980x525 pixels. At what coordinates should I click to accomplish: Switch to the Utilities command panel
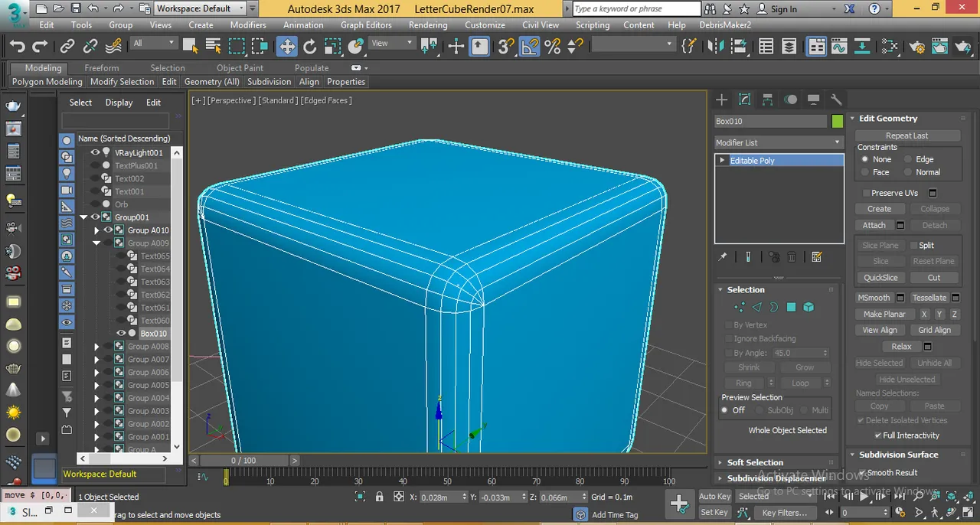tap(836, 99)
